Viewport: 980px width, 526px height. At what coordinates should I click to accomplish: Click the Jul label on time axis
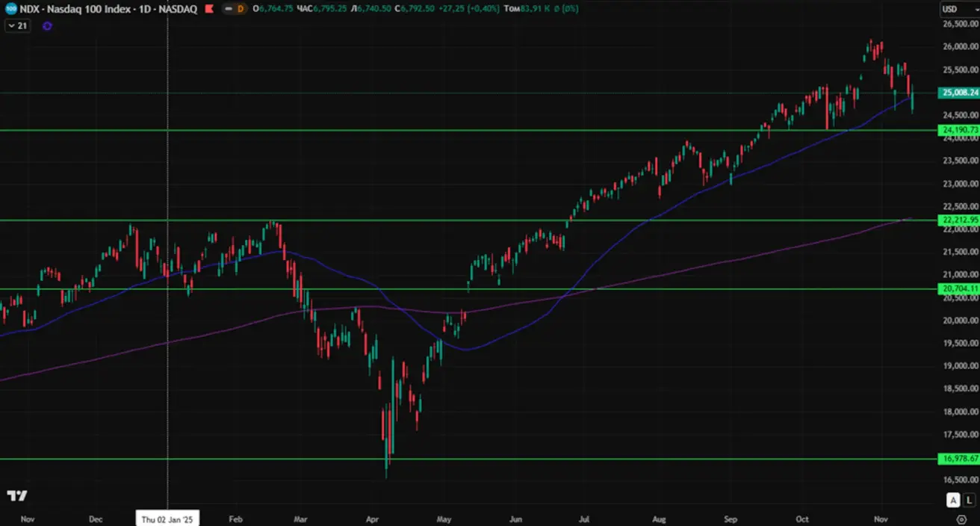pyautogui.click(x=584, y=519)
